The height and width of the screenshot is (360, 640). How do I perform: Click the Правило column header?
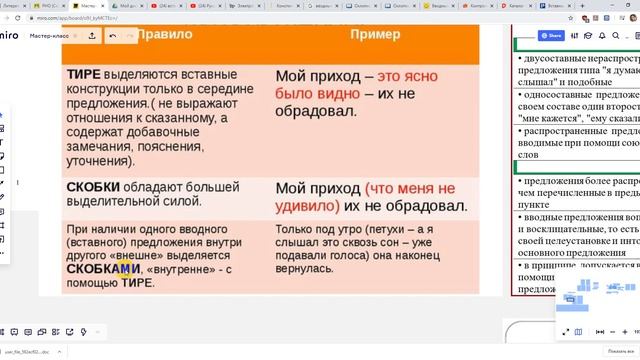pyautogui.click(x=164, y=34)
